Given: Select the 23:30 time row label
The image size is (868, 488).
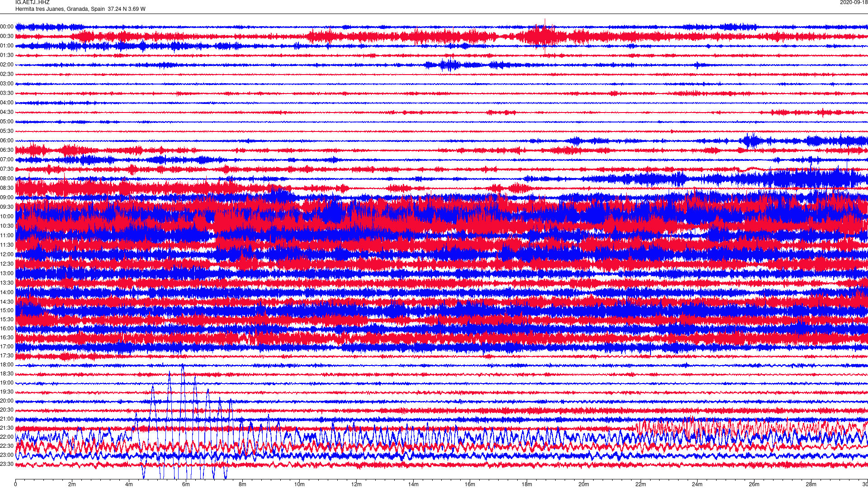Looking at the screenshot, I should pyautogui.click(x=7, y=465).
